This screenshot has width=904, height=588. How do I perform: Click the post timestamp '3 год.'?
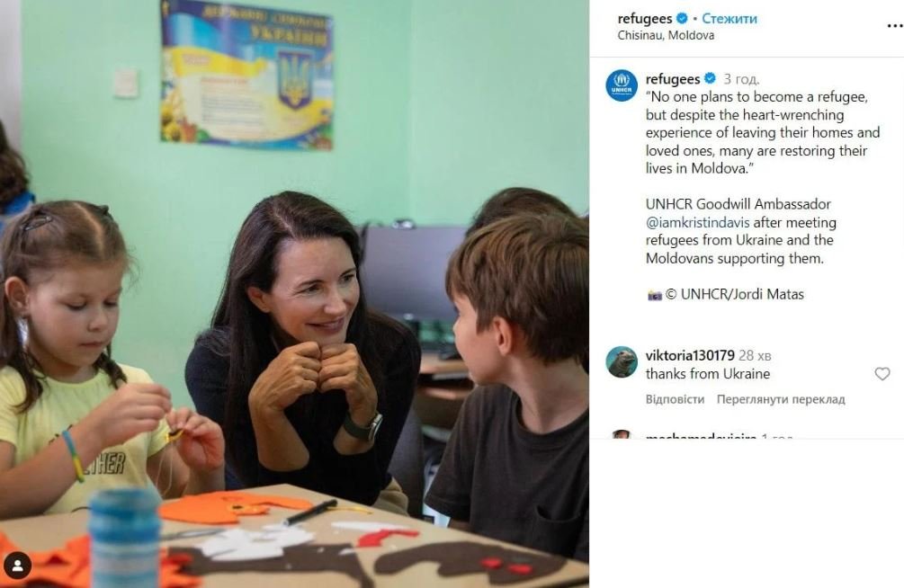point(741,79)
